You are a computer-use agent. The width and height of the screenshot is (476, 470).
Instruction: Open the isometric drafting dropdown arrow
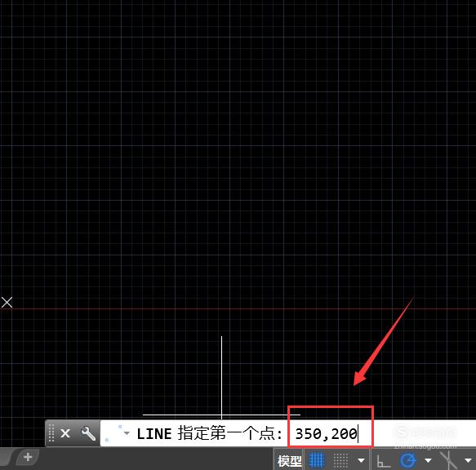(468, 460)
